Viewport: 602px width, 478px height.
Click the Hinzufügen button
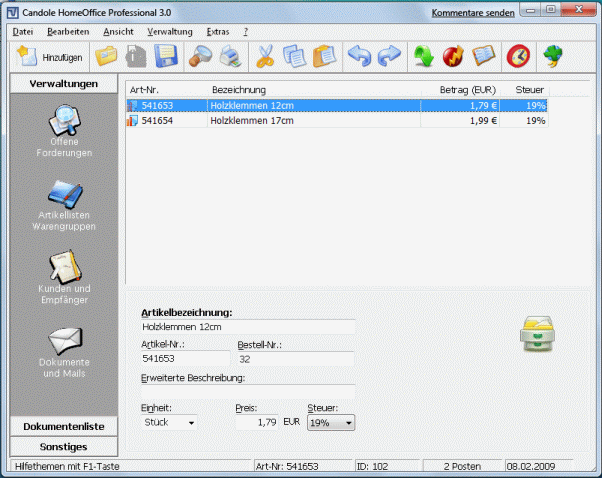pos(49,57)
